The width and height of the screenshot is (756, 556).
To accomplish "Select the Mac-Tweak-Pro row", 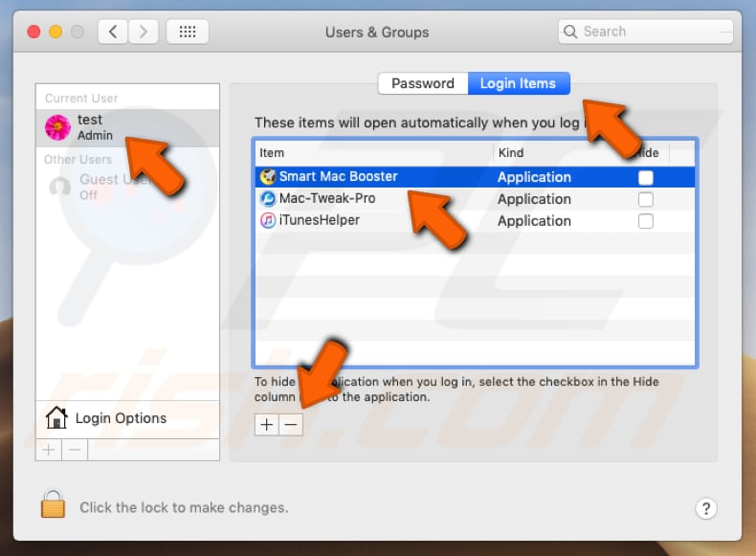I will point(475,199).
